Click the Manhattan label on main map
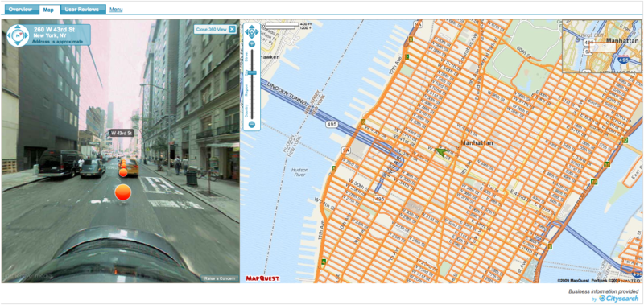This screenshot has height=305, width=644. coord(477,143)
